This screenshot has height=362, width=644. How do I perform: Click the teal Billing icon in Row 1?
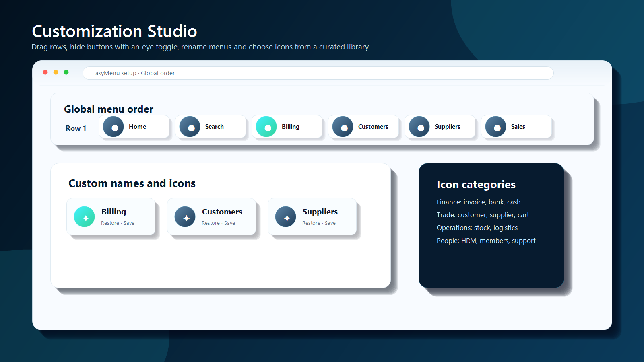click(266, 127)
